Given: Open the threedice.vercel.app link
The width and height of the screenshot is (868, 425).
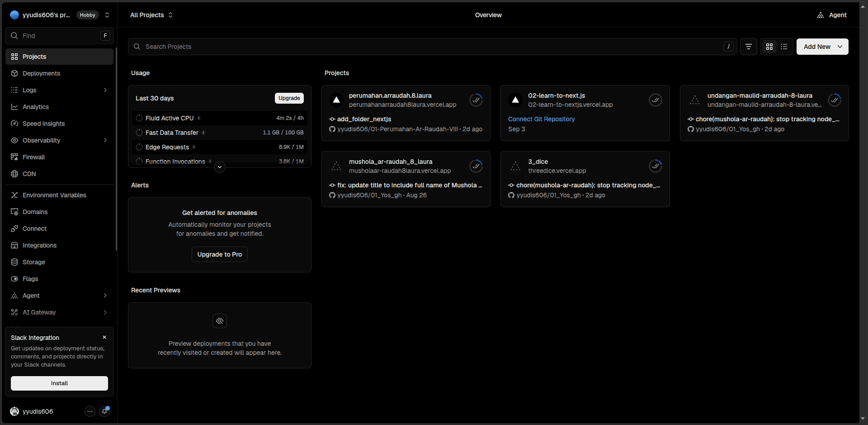Looking at the screenshot, I should coord(557,171).
